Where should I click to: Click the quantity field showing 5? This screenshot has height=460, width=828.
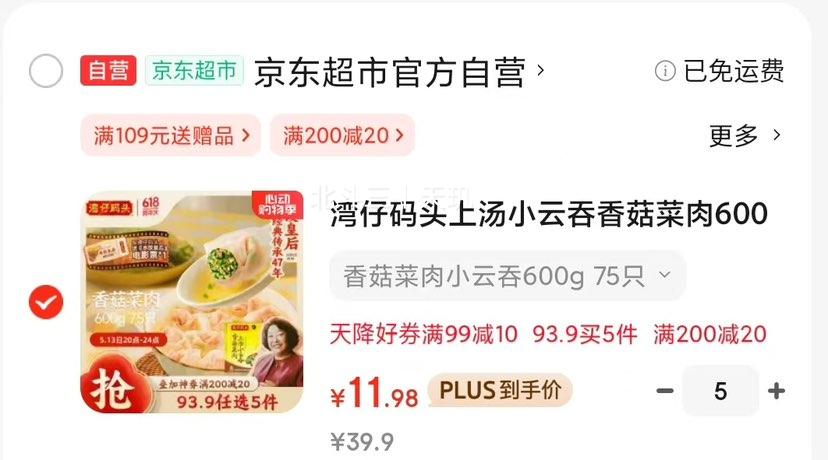click(720, 391)
